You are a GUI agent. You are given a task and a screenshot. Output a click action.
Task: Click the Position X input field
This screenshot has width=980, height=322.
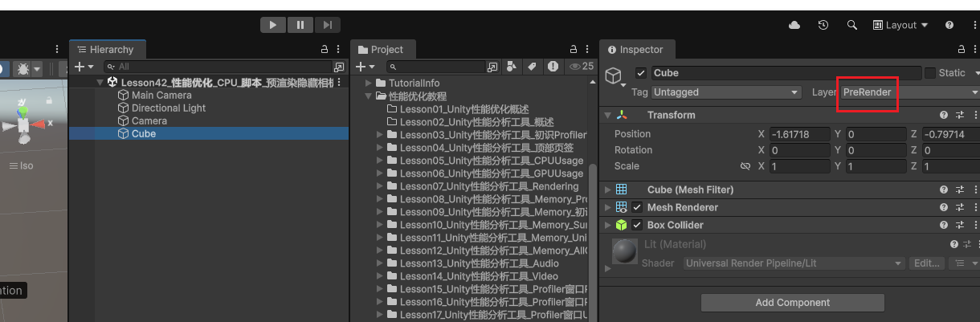[x=798, y=134]
